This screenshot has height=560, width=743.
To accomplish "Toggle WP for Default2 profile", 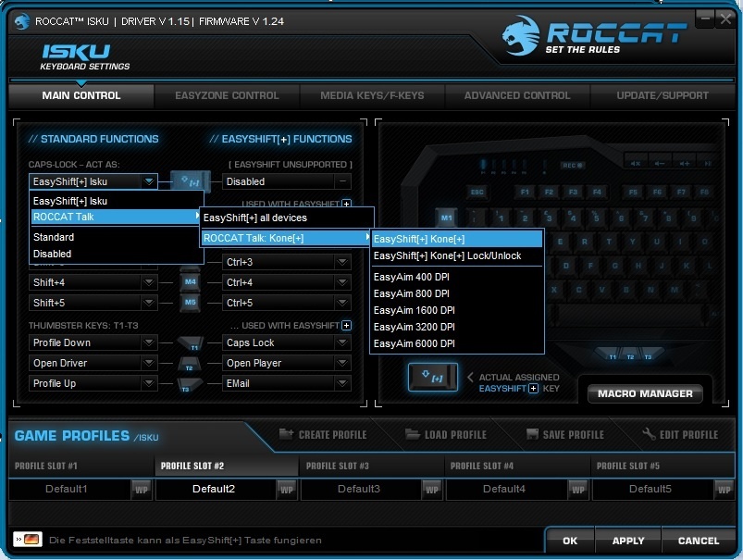I will coord(287,490).
